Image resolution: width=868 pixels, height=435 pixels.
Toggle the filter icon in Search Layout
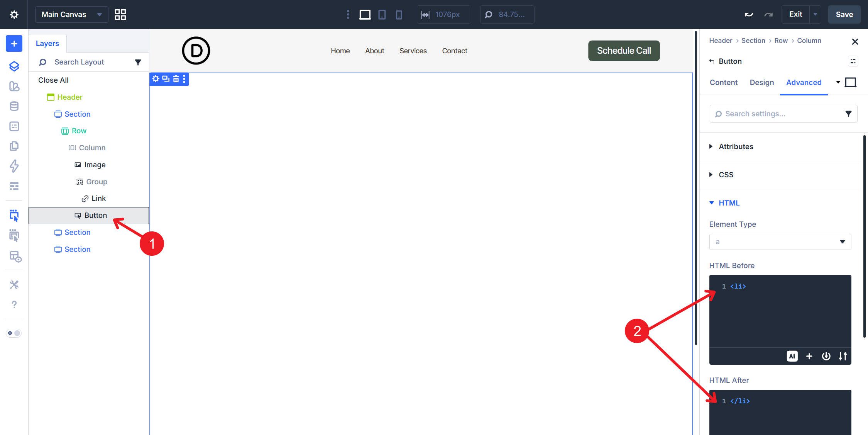pos(138,62)
